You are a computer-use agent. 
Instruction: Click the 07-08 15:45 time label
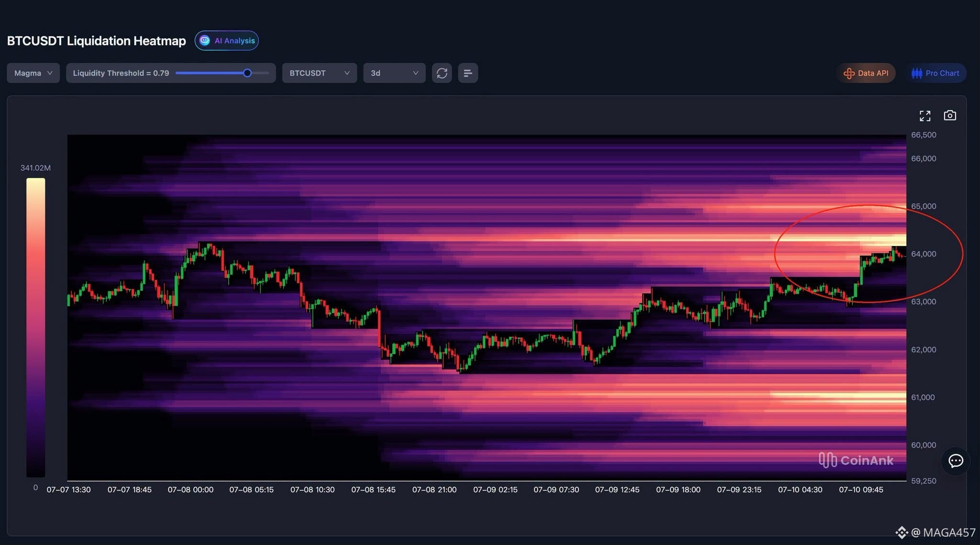tap(373, 489)
